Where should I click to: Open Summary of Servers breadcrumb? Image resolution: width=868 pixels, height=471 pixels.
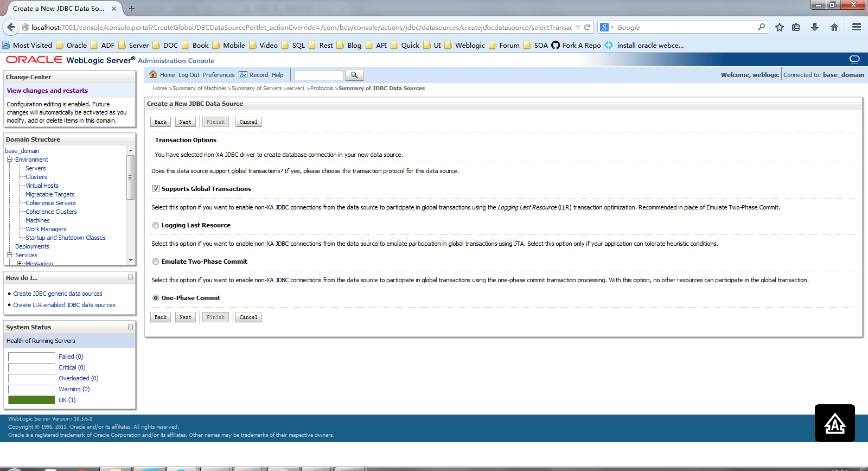[x=257, y=88]
